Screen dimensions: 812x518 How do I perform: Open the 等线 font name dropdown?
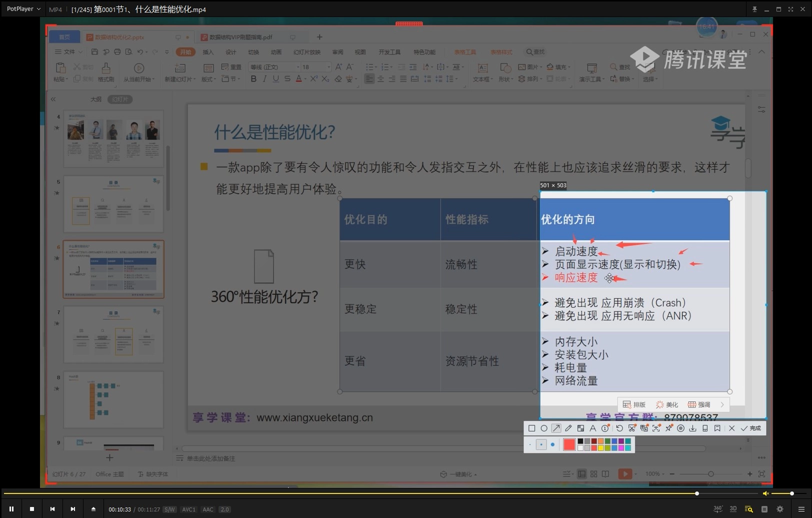(298, 67)
